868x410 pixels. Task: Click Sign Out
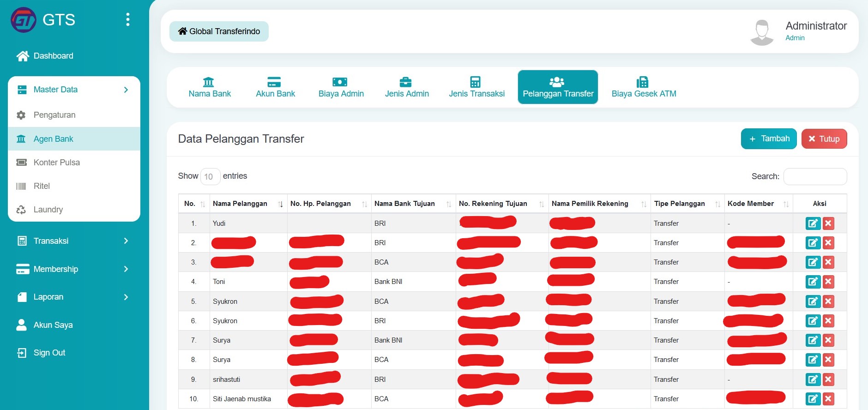click(x=41, y=353)
